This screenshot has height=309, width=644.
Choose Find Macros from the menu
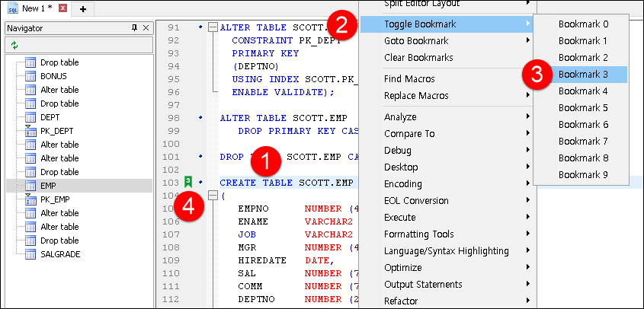(x=409, y=79)
